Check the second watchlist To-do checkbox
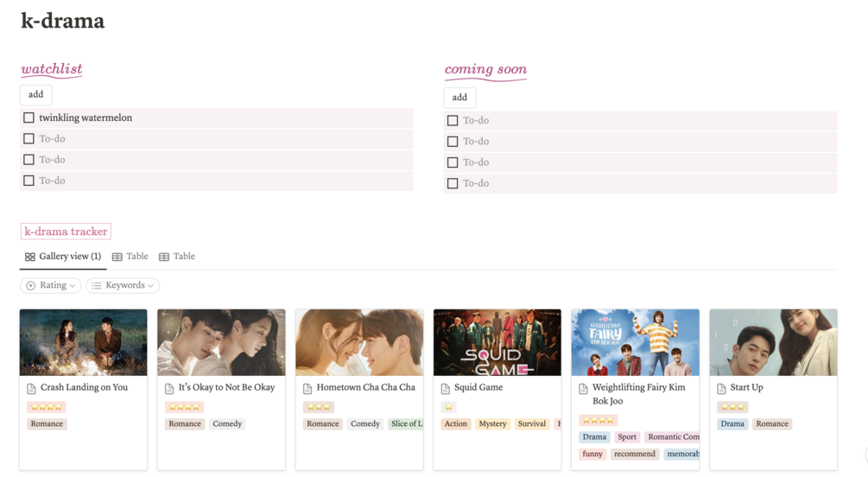 [29, 138]
